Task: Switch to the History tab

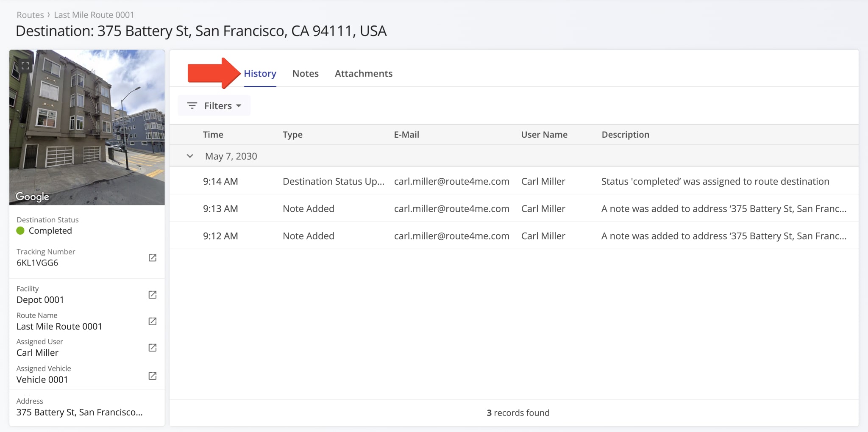Action: [x=260, y=74]
